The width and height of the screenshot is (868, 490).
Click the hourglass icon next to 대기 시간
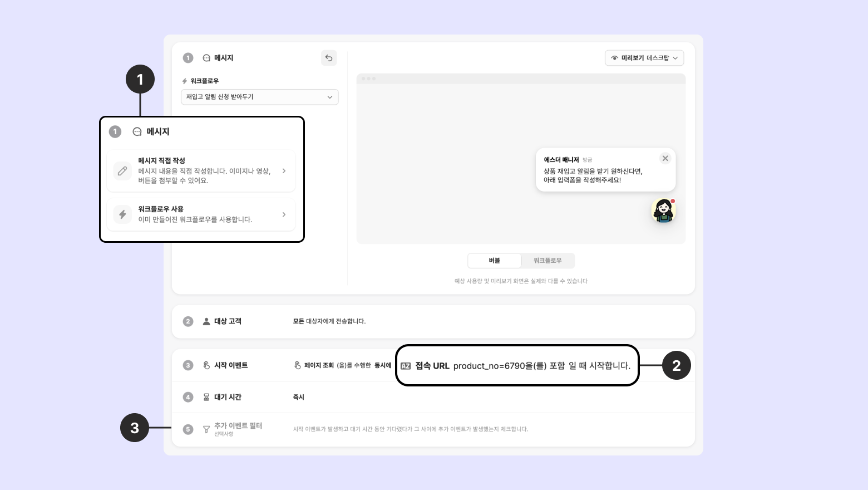coord(206,397)
